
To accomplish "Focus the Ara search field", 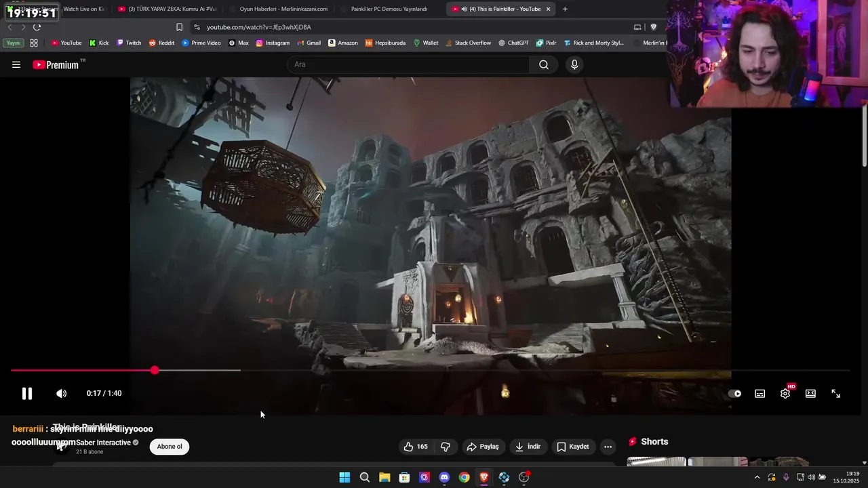I will pos(408,64).
